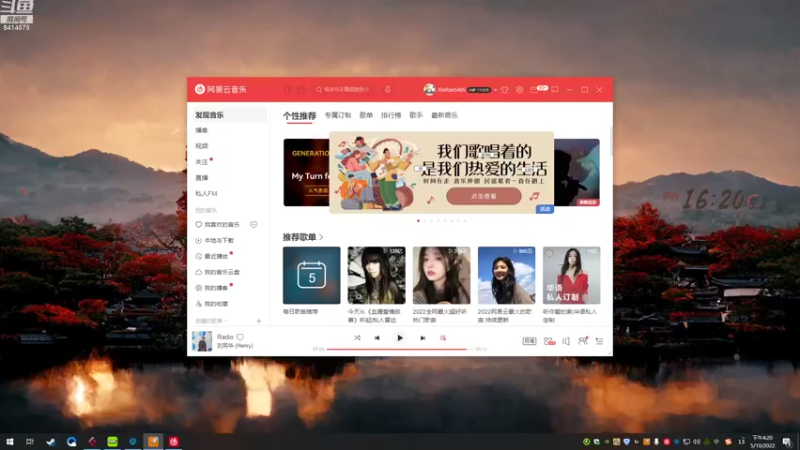Screen dimensions: 800x450
Task: Go forward with the right navigation arrow
Action: [301, 90]
